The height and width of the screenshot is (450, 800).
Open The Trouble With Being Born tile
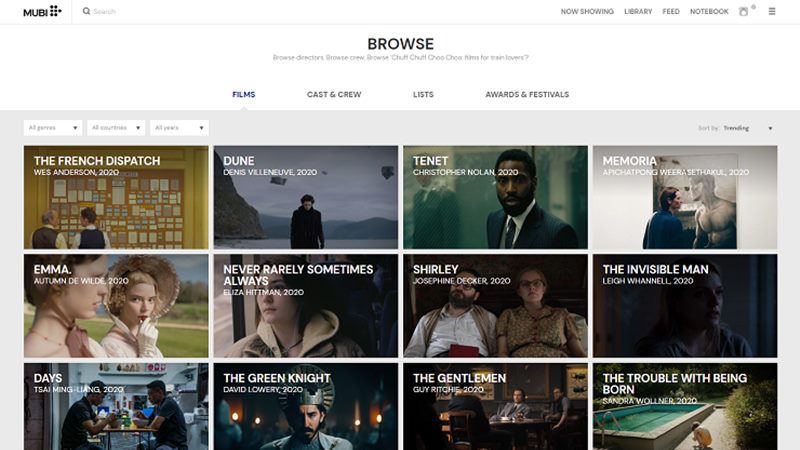(685, 407)
